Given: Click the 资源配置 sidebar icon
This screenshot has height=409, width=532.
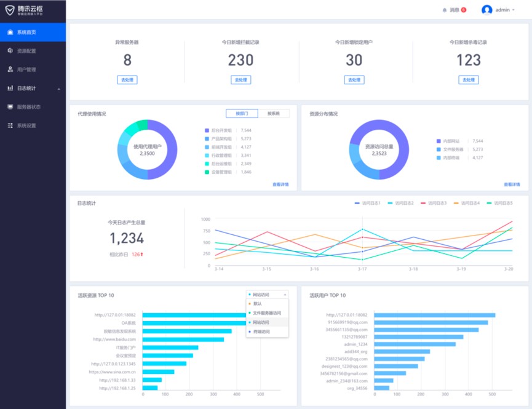Looking at the screenshot, I should coord(10,50).
